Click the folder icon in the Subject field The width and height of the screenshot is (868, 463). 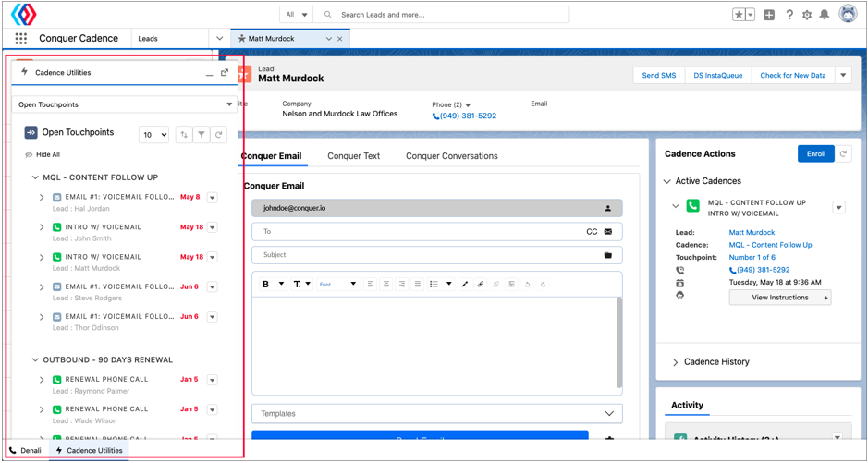pyautogui.click(x=608, y=255)
